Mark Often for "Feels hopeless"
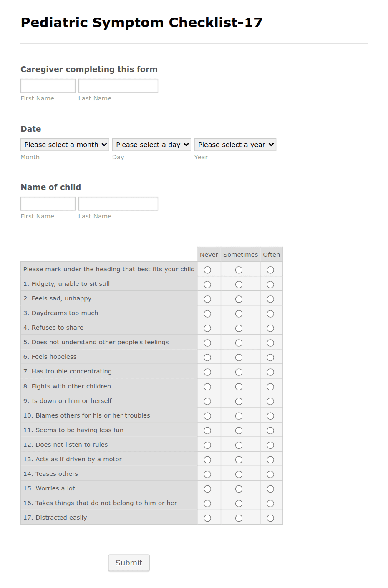 click(x=270, y=357)
